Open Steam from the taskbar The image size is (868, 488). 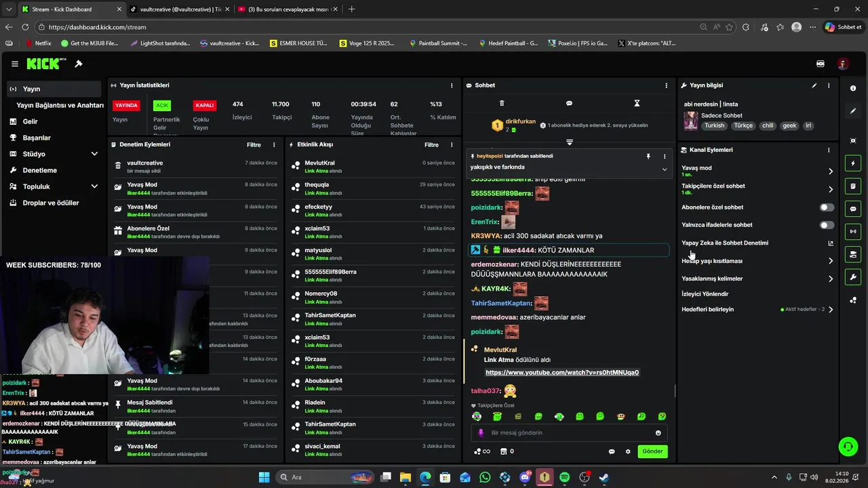click(x=604, y=478)
